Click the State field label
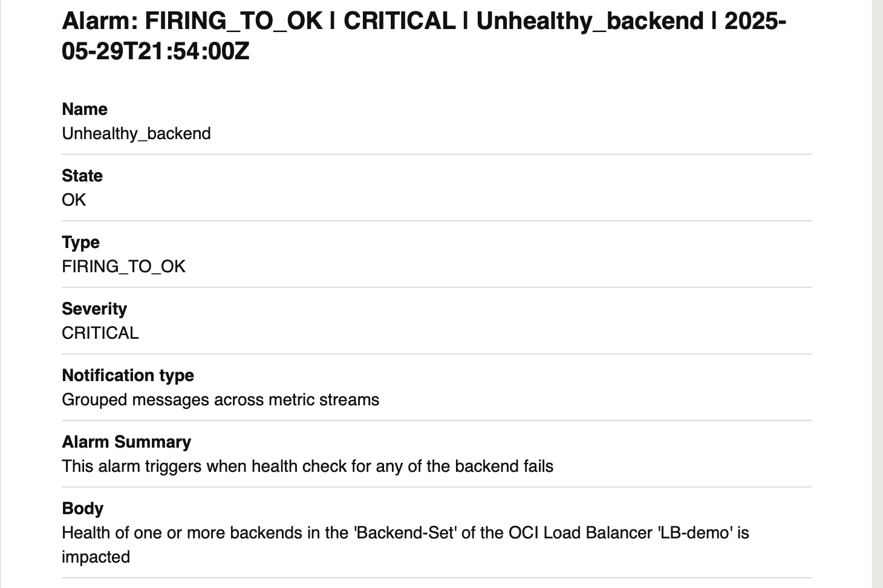 point(82,176)
